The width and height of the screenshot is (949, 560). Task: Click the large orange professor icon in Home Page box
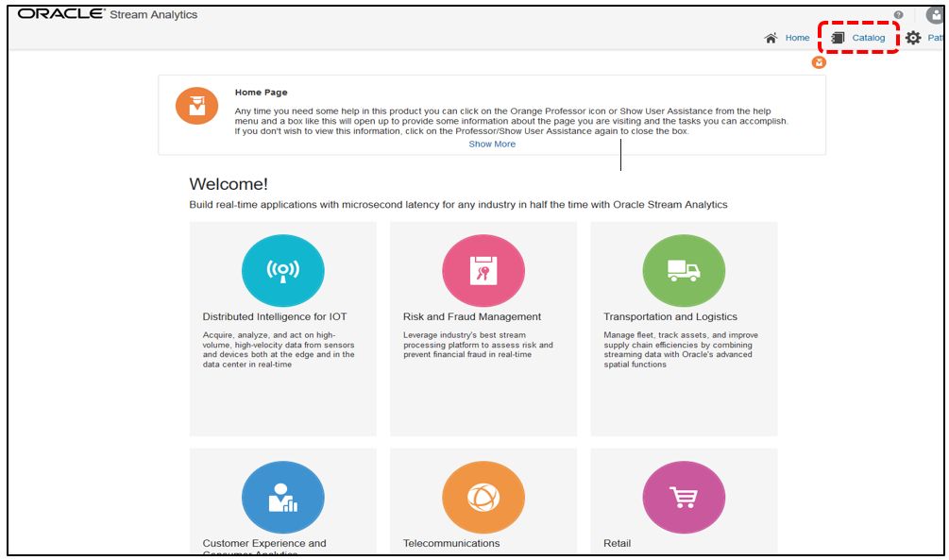[x=196, y=106]
